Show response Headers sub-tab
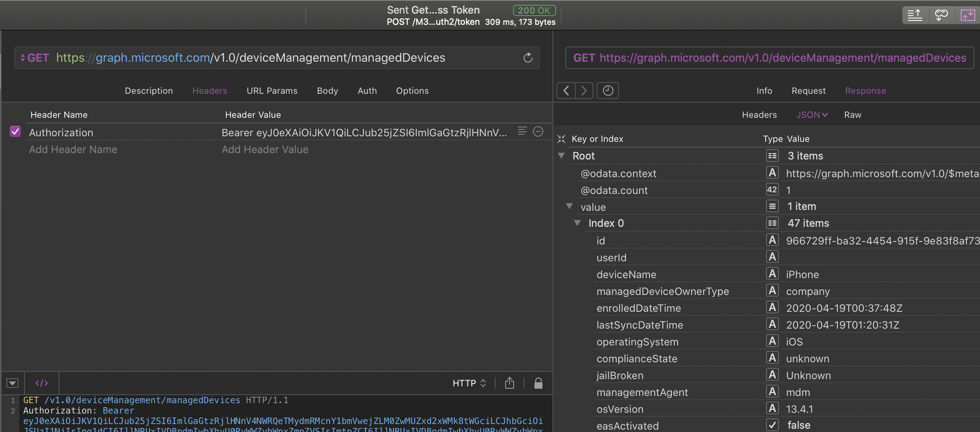The image size is (980, 432). 759,115
